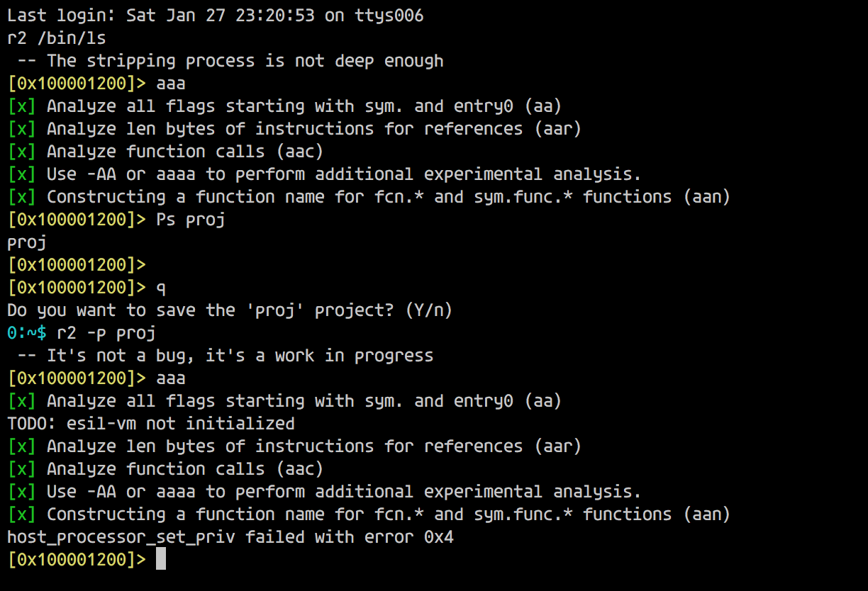Click the 'ttys006' terminal name
The image size is (868, 591).
(x=389, y=16)
